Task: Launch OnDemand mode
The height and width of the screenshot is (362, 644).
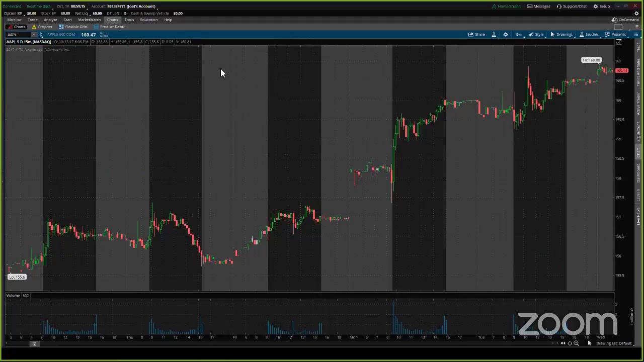Action: tap(625, 20)
